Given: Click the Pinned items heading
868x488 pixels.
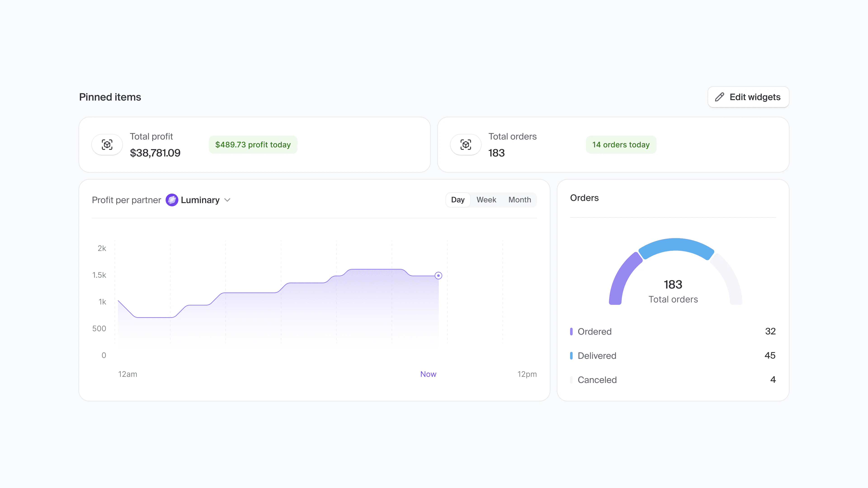Looking at the screenshot, I should 110,97.
